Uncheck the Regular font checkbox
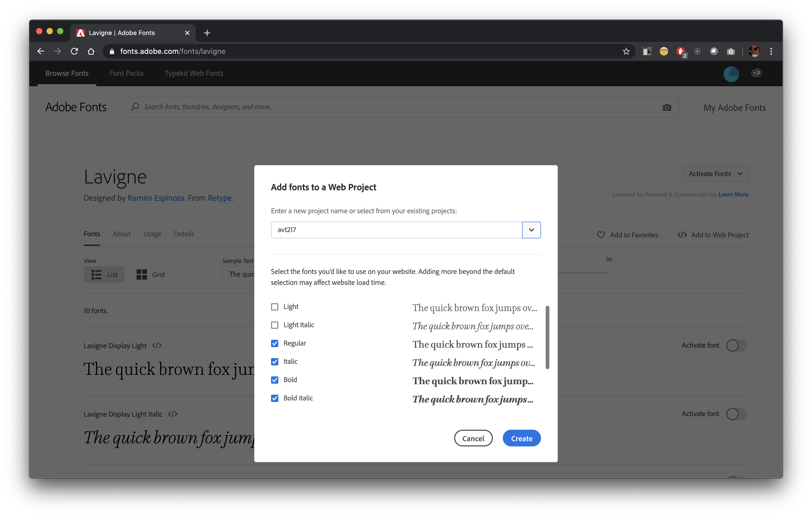 point(274,343)
